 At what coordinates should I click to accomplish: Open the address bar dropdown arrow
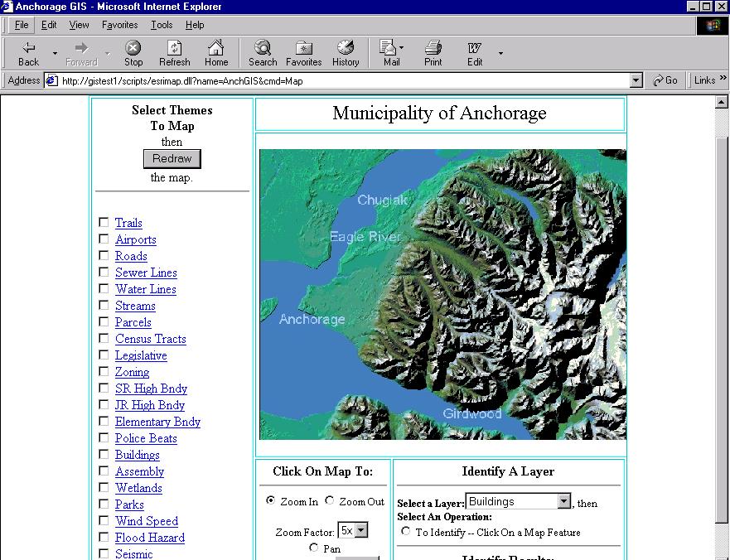click(636, 80)
